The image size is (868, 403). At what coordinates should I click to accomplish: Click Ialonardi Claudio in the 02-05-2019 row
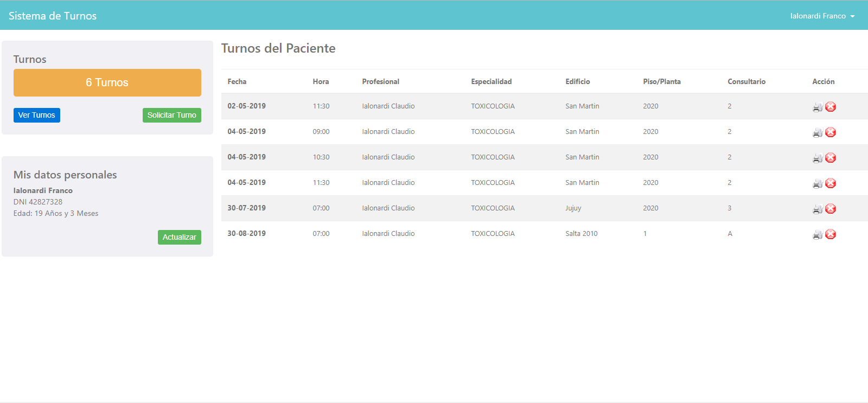point(388,106)
